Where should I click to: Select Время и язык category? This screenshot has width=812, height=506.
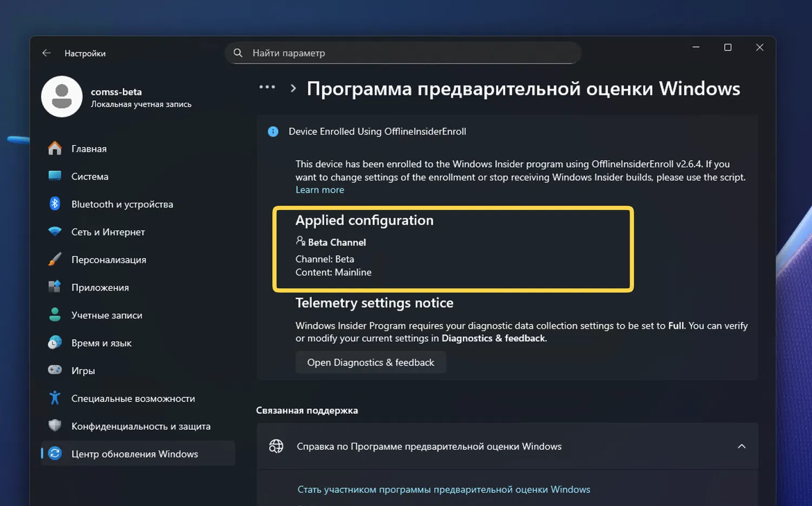[x=138, y=342]
